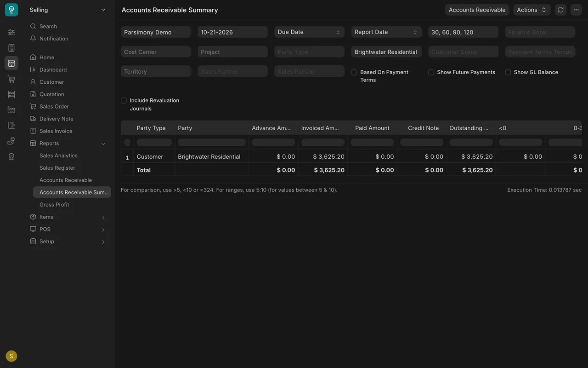This screenshot has width=588, height=368.
Task: Enable Based On Payment Terms checkbox
Action: point(354,72)
